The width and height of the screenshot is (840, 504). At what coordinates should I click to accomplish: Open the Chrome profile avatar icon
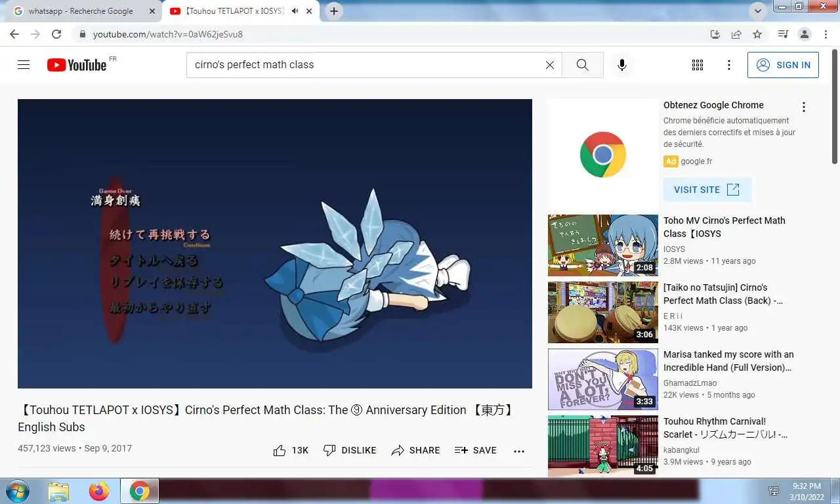[804, 34]
